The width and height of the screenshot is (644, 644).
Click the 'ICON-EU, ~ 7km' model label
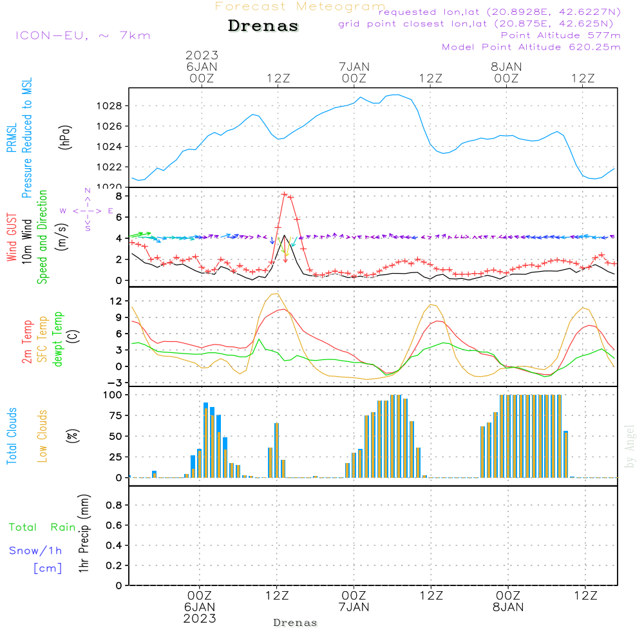(x=83, y=35)
